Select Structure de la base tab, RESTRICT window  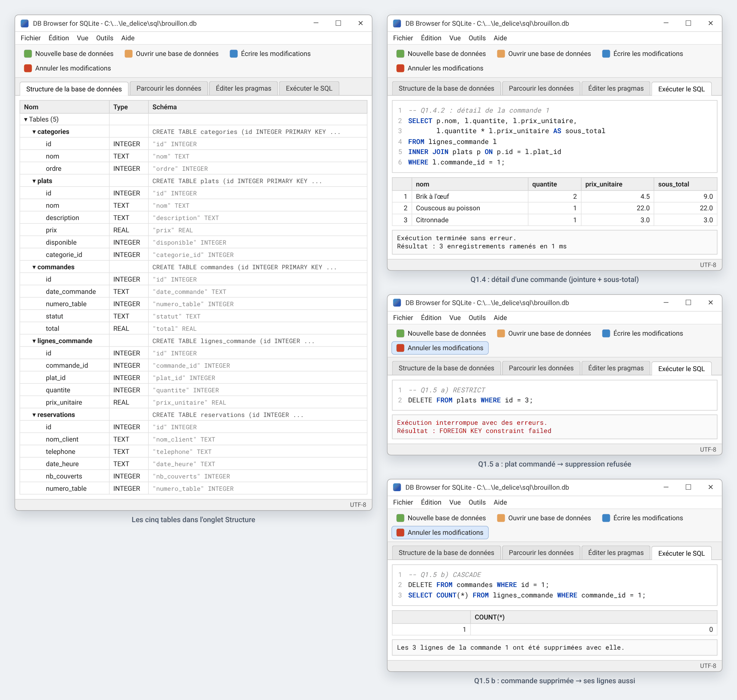click(446, 368)
